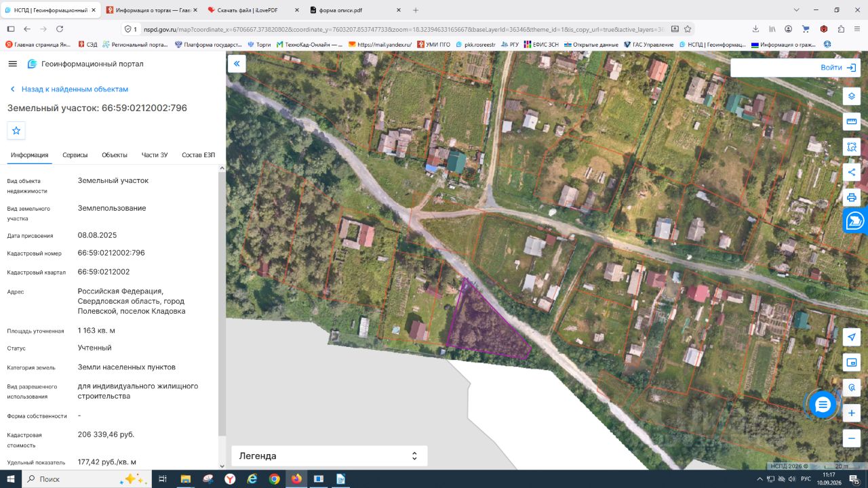Zoom out with the minus button
The width and height of the screenshot is (868, 488).
(852, 439)
